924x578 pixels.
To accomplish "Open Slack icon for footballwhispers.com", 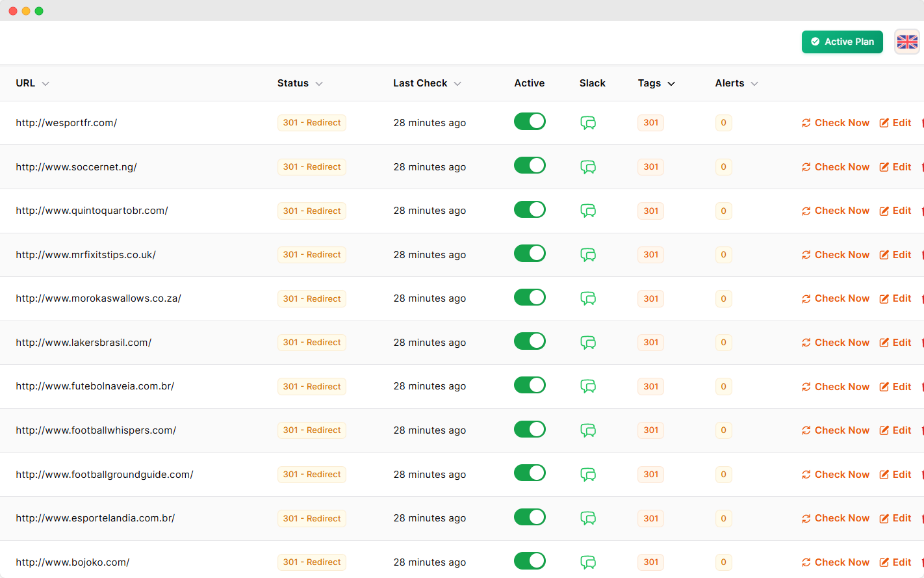I will pyautogui.click(x=588, y=430).
